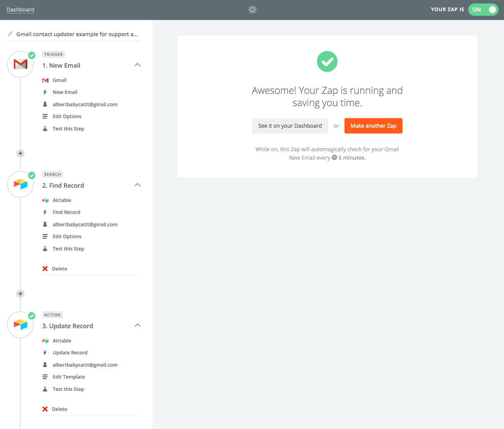Image resolution: width=504 pixels, height=429 pixels.
Task: Click the 5 minutes interval text
Action: 352,158
